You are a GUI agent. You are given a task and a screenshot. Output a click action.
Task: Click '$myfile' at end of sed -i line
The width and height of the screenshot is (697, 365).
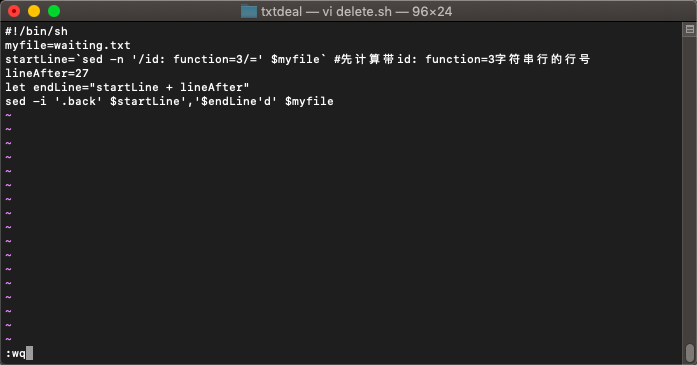pos(309,101)
